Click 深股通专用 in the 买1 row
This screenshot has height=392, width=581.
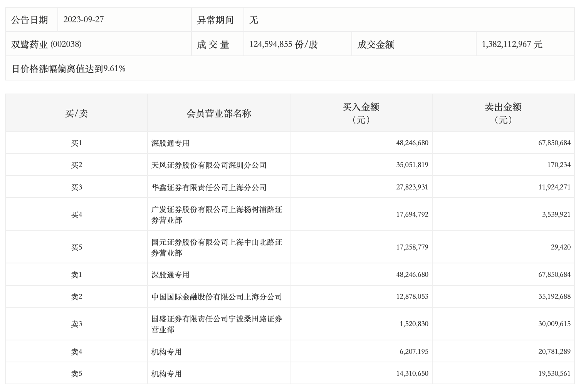pos(170,143)
